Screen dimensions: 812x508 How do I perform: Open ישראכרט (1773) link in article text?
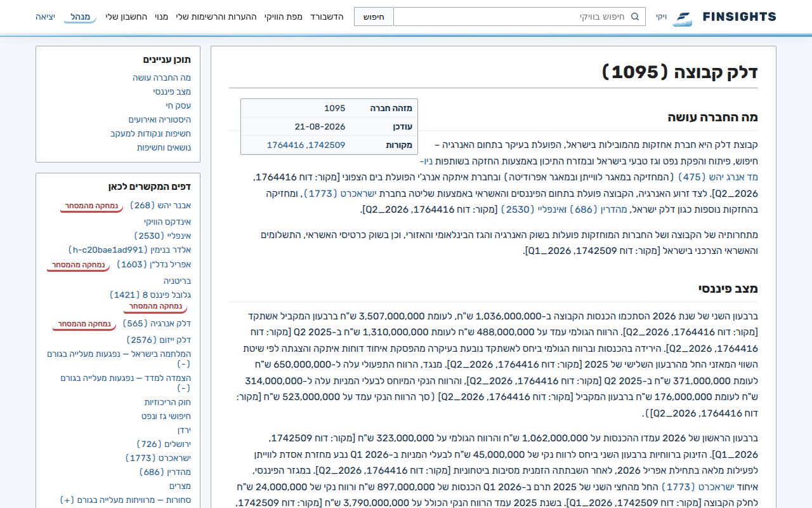point(336,193)
